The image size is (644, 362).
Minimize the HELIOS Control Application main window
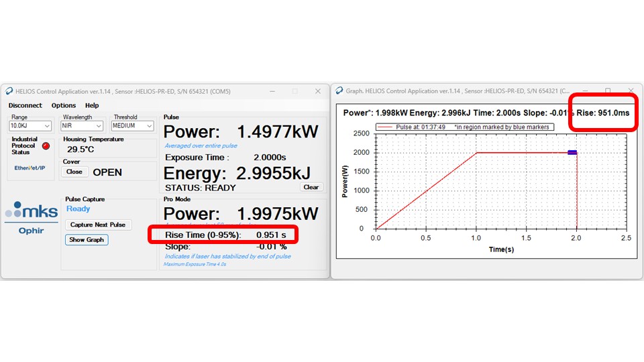click(x=271, y=90)
